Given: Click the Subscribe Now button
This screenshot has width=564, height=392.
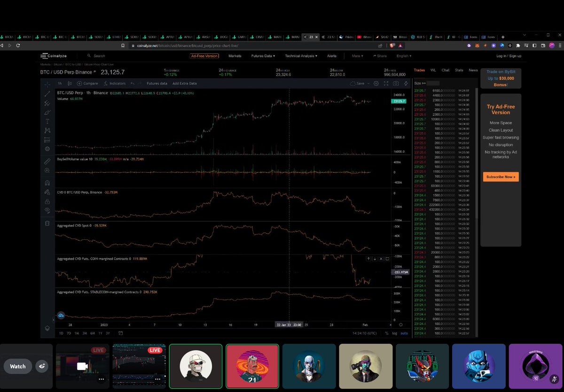Looking at the screenshot, I should 501,177.
